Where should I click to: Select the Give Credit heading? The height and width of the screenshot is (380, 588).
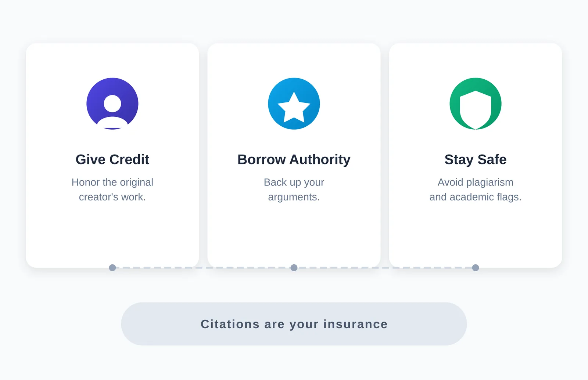[x=112, y=159]
